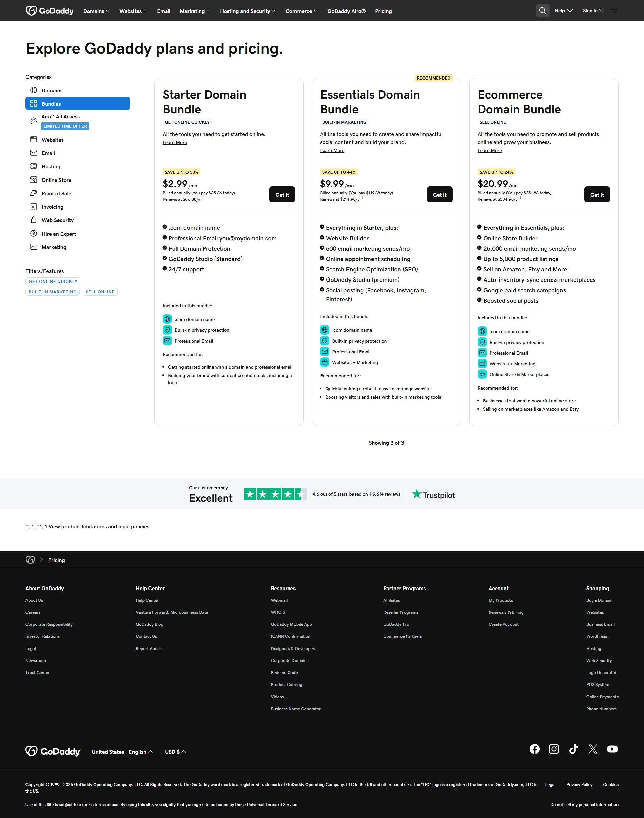Screen dimensions: 644x818
Task: Open the Sign In dropdown
Action: (593, 11)
